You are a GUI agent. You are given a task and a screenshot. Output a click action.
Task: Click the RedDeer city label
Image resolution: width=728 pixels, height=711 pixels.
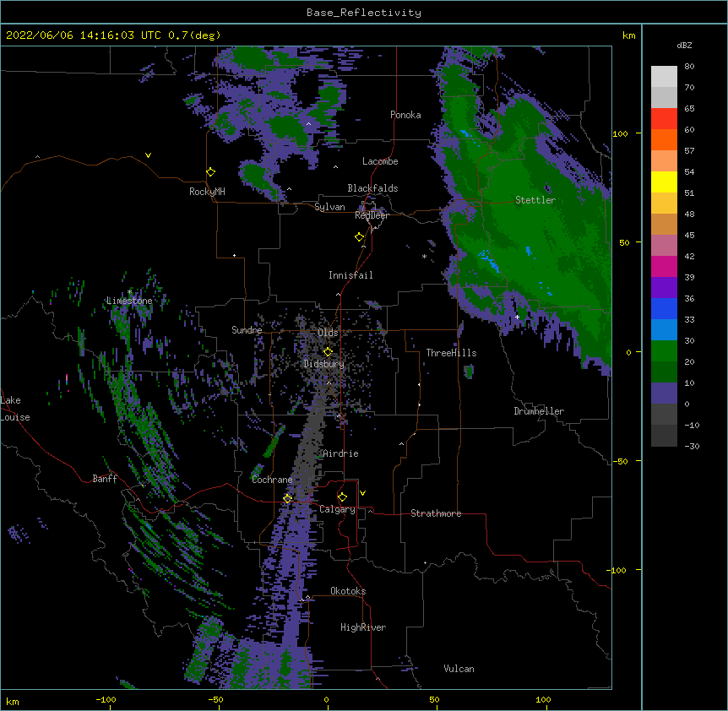coord(372,215)
